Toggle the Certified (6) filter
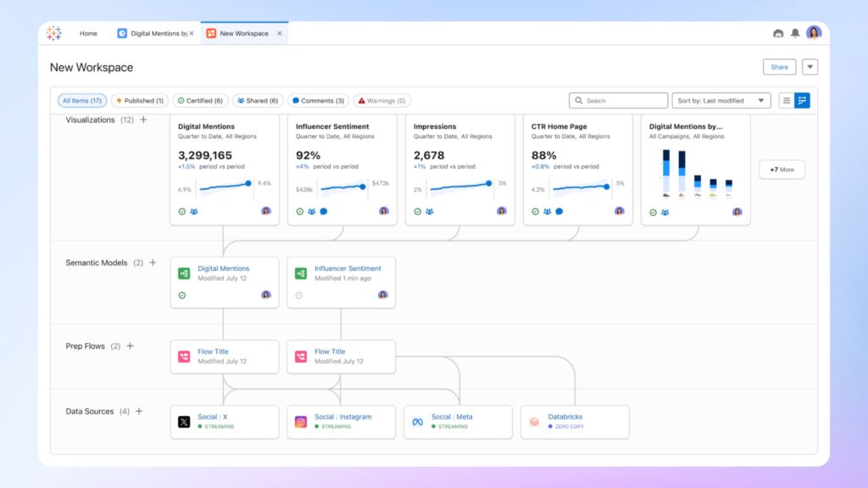The width and height of the screenshot is (868, 488). [x=199, y=101]
